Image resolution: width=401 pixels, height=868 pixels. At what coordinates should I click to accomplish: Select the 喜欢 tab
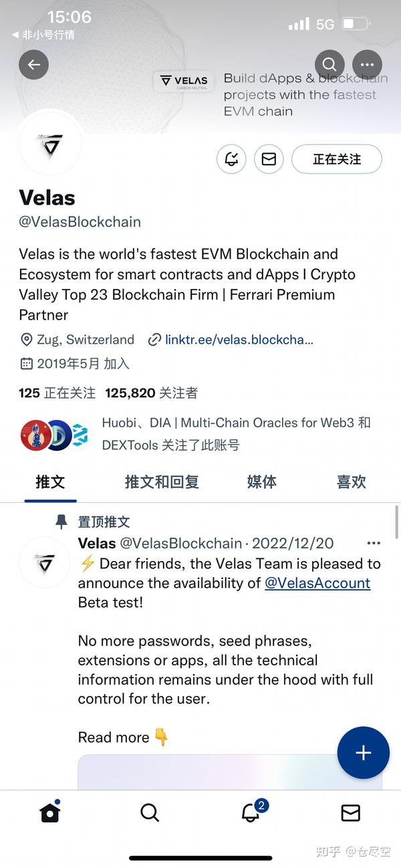pyautogui.click(x=351, y=481)
